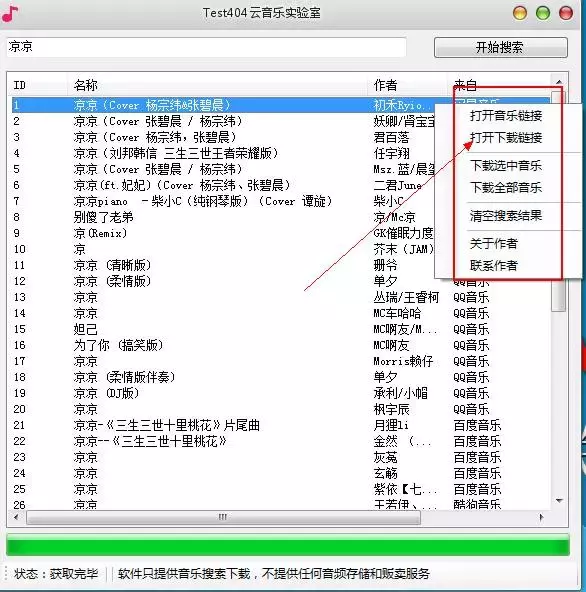Select row 16 为了你（搞笑版）

281,345
